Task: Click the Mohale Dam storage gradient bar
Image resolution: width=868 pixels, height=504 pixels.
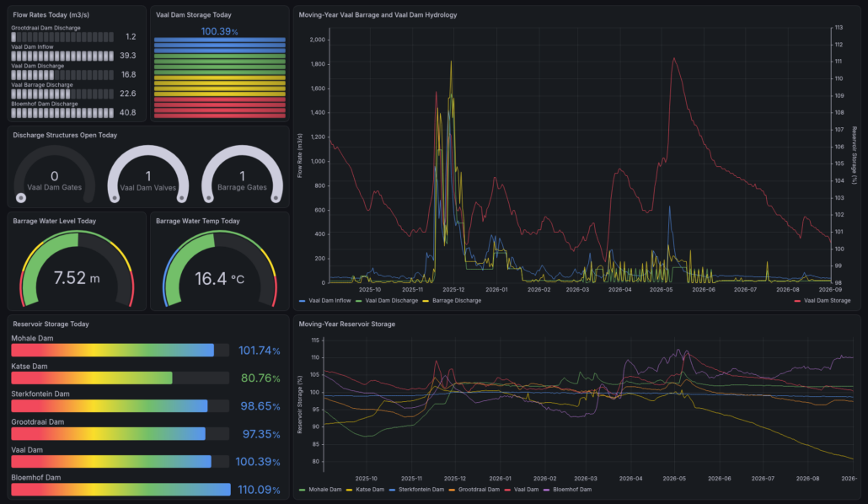Action: [121, 350]
